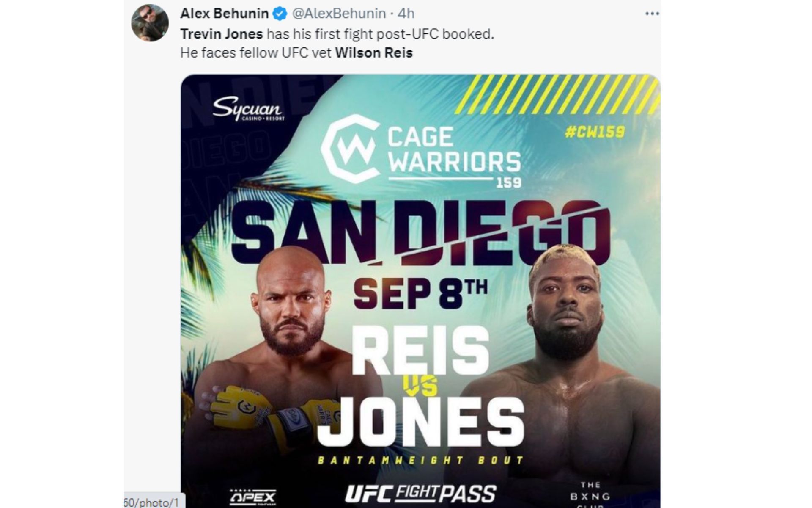812x508 pixels.
Task: Click the Apex logo on poster
Action: [x=252, y=497]
